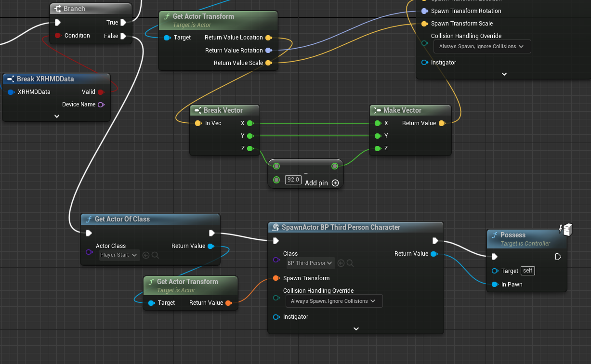Click the Device Name output pin
The height and width of the screenshot is (364, 591).
coord(101,104)
